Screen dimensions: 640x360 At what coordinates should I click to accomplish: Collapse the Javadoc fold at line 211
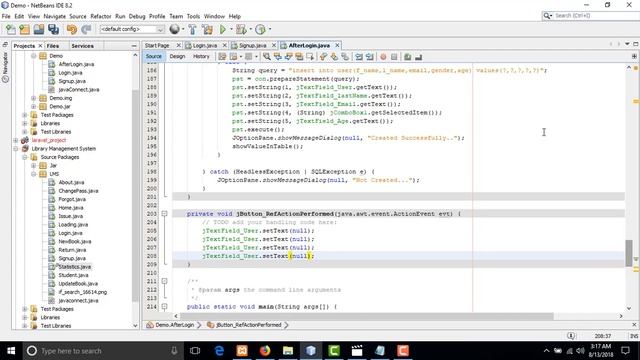click(164, 281)
